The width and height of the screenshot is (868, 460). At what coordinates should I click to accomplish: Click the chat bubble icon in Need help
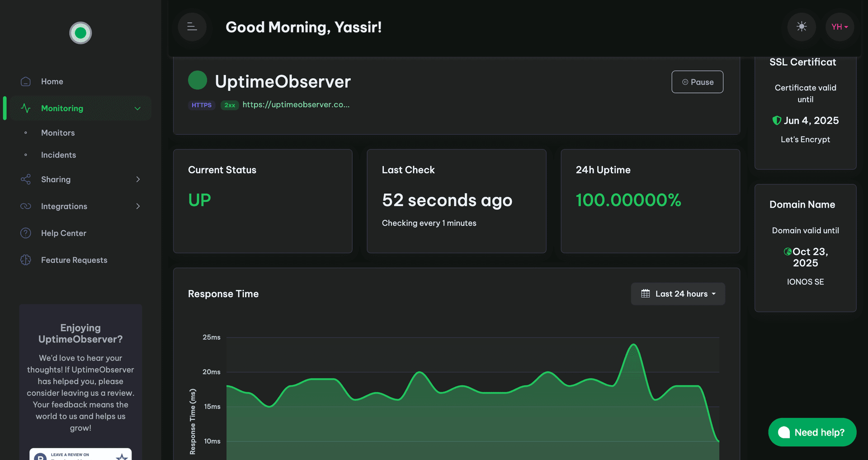(x=784, y=432)
